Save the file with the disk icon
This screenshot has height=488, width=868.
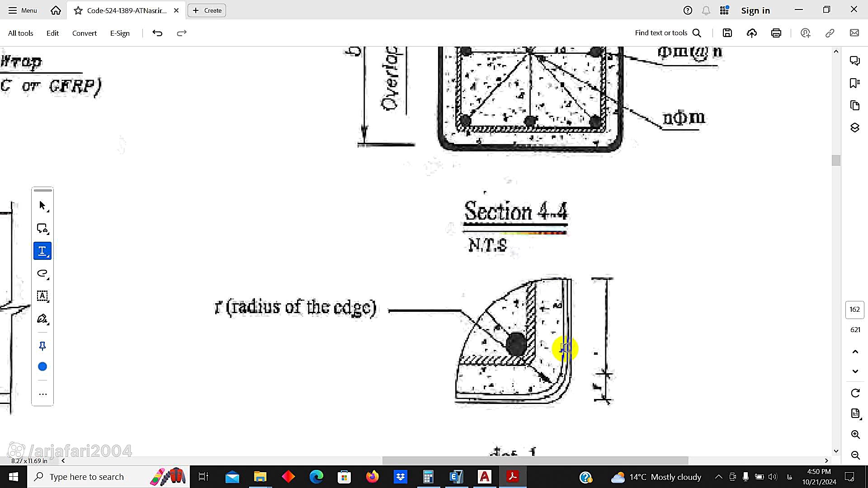[727, 33]
